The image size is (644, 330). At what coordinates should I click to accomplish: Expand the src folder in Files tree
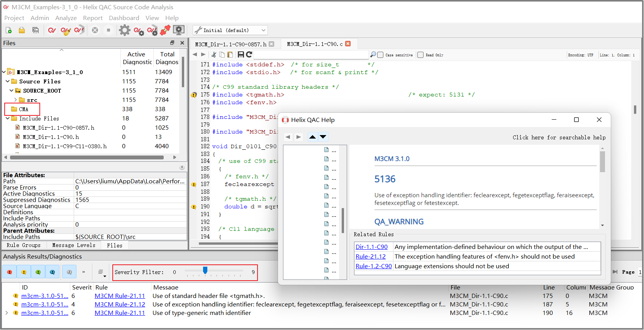click(15, 100)
